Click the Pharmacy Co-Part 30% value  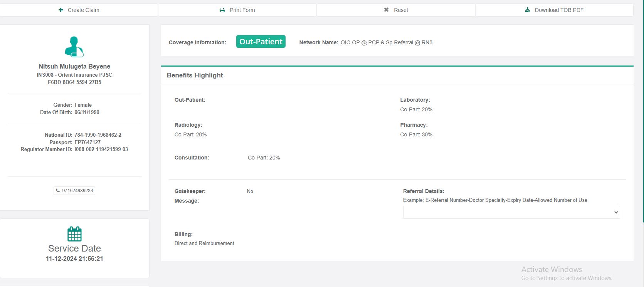(416, 134)
